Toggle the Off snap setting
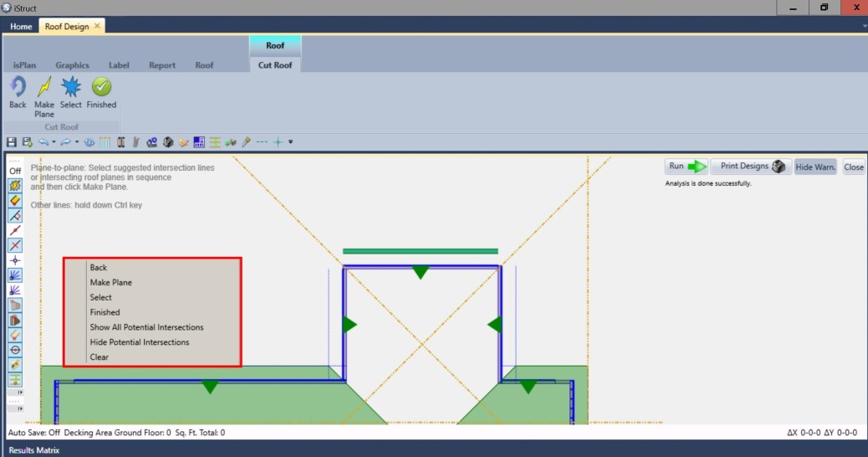The width and height of the screenshot is (868, 457). point(15,171)
